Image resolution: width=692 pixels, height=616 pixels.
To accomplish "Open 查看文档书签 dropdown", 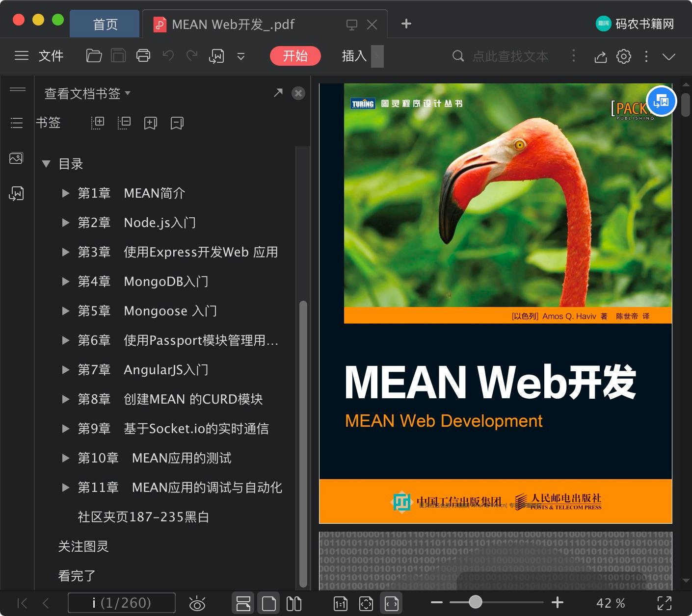I will pos(87,93).
